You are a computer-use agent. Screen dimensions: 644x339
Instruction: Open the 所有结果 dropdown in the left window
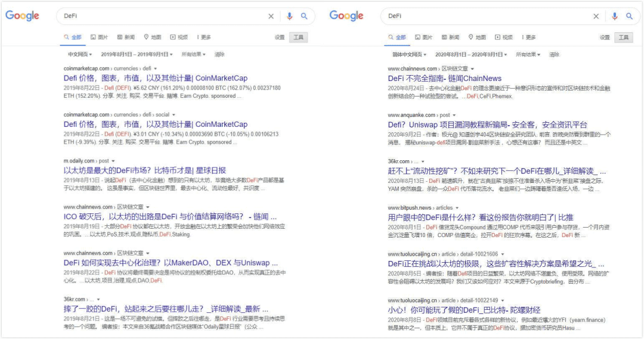(x=193, y=54)
